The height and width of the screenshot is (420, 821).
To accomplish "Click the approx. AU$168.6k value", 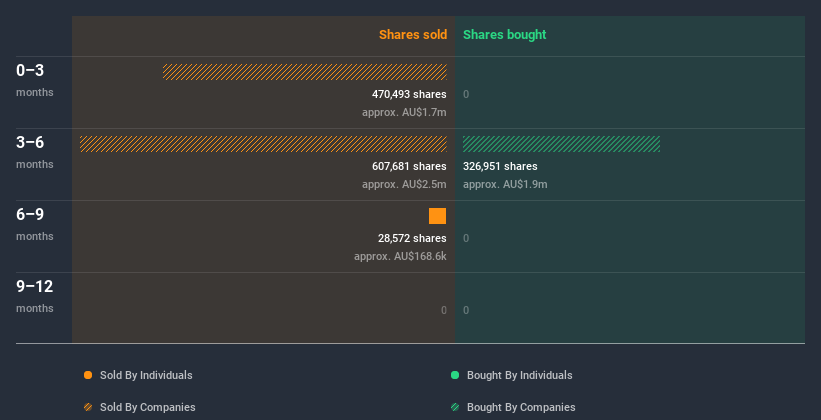I will [x=400, y=257].
